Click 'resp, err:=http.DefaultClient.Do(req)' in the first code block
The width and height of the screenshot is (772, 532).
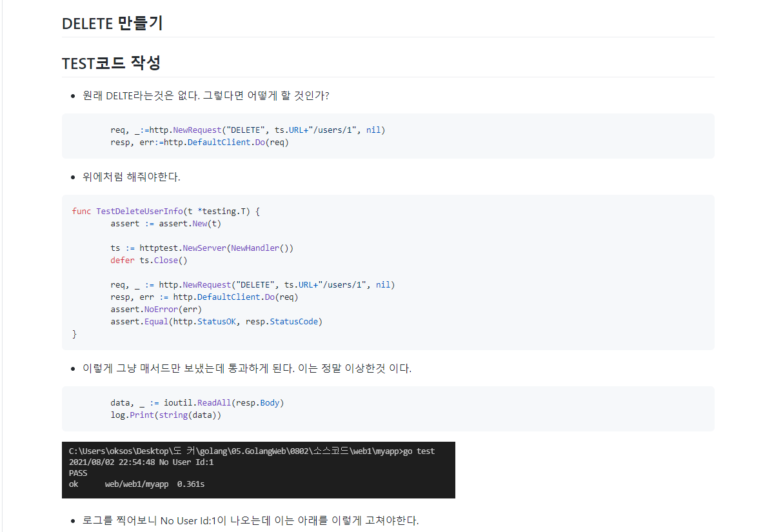pyautogui.click(x=199, y=143)
